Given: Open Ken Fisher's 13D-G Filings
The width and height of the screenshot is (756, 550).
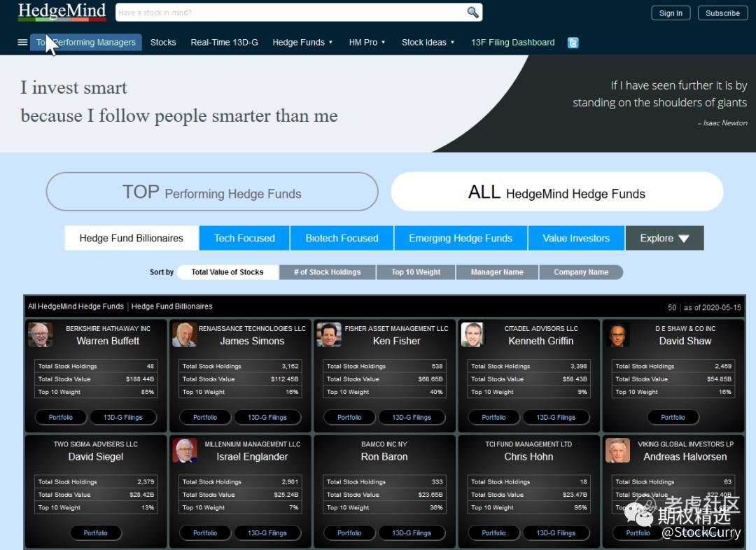Looking at the screenshot, I should tap(412, 418).
